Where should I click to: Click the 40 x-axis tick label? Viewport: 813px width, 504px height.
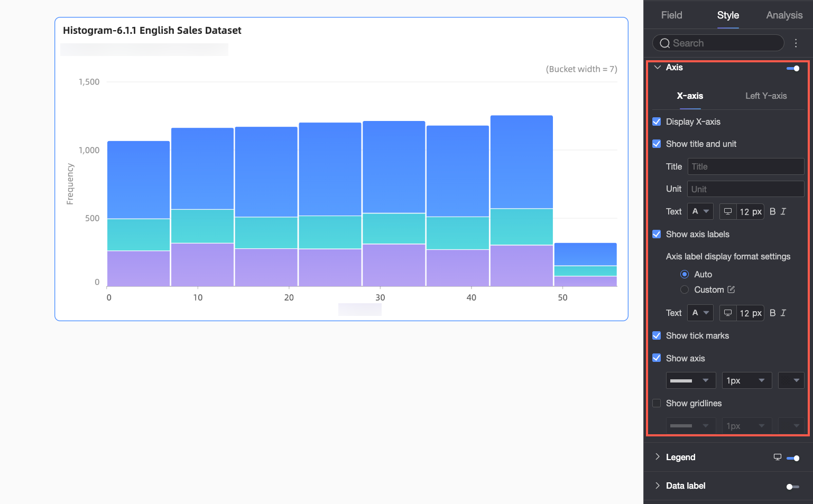point(471,297)
